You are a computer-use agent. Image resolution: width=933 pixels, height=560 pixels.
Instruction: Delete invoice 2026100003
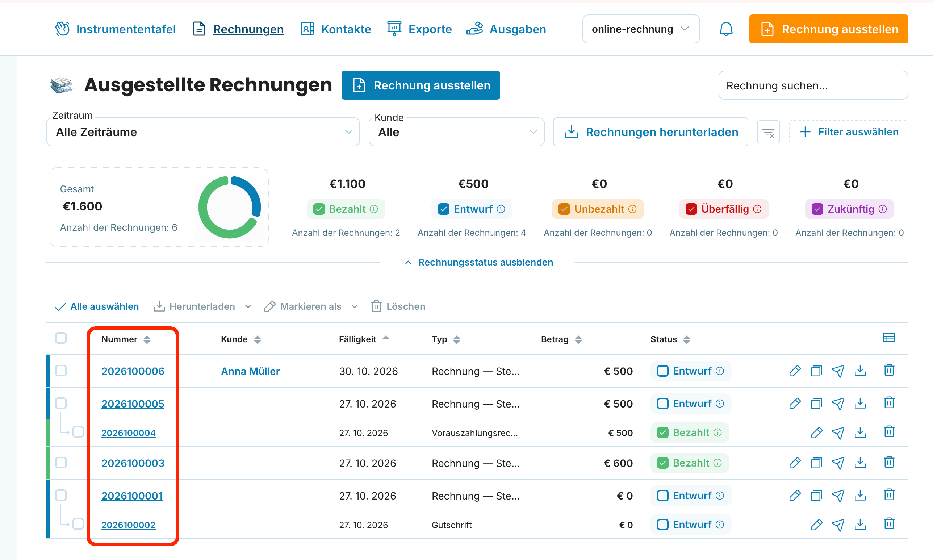point(889,462)
